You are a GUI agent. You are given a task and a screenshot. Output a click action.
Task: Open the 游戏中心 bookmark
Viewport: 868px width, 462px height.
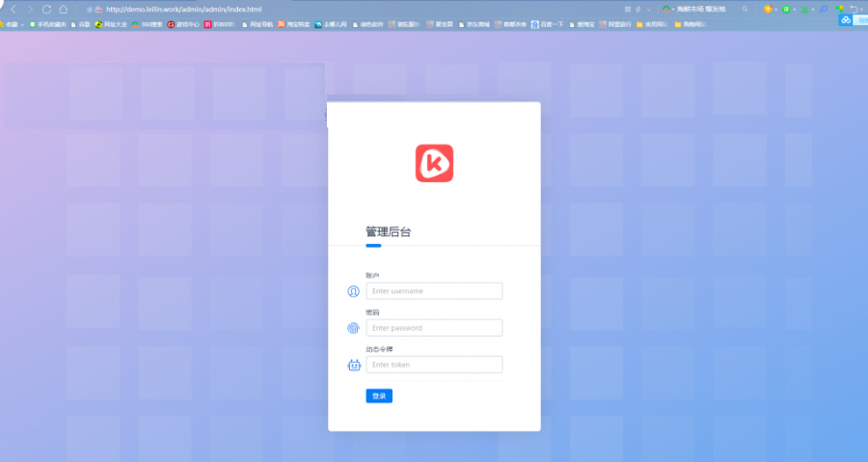[183, 24]
